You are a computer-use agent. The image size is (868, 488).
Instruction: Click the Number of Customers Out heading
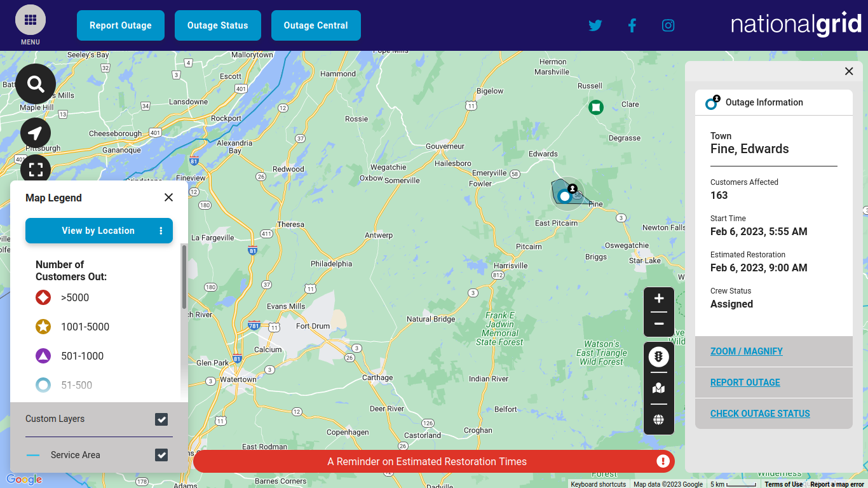tap(71, 271)
